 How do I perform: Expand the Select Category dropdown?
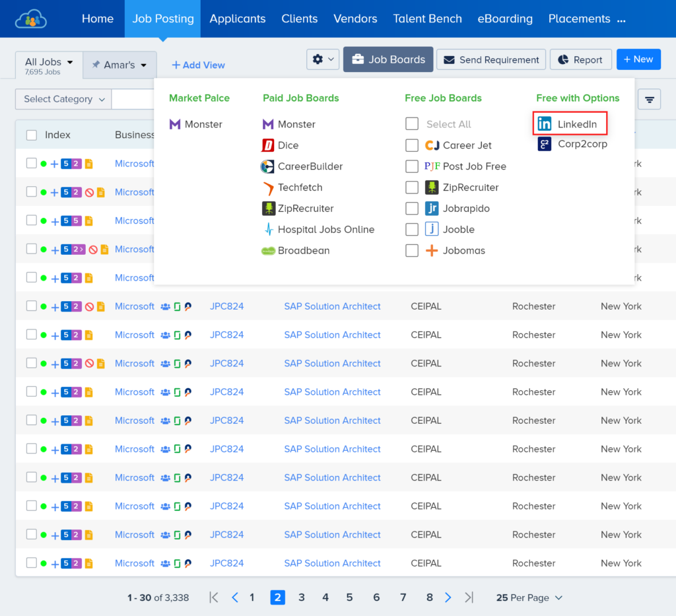(63, 99)
